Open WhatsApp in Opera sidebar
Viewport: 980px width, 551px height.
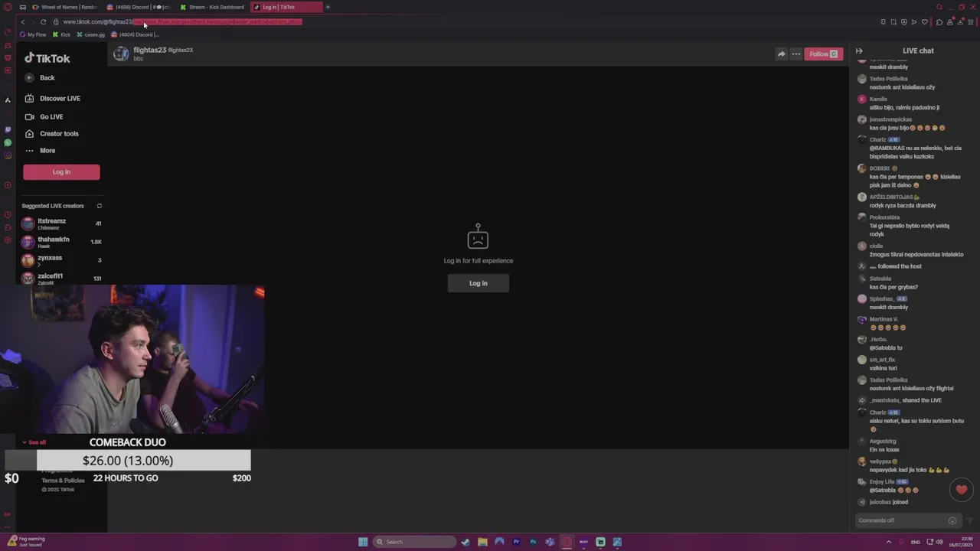point(8,142)
